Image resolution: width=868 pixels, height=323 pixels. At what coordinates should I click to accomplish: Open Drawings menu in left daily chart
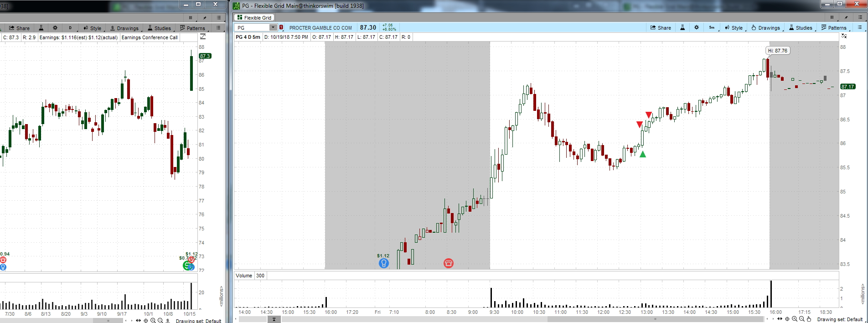(x=124, y=28)
